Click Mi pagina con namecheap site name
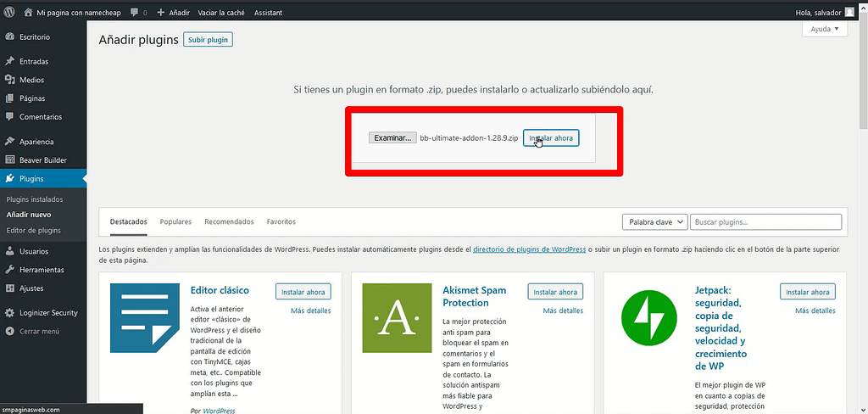868x414 pixels. [x=81, y=12]
